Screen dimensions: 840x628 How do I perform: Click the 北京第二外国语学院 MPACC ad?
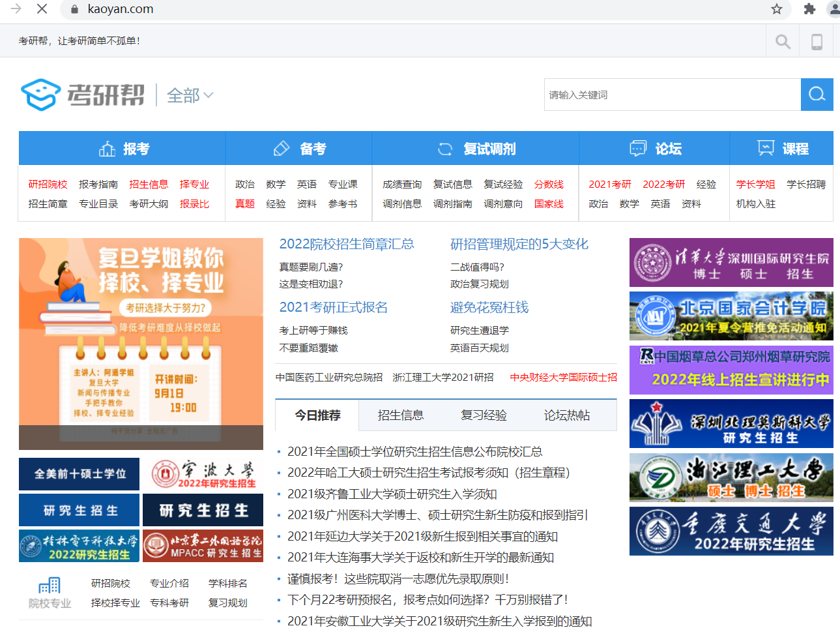203,546
